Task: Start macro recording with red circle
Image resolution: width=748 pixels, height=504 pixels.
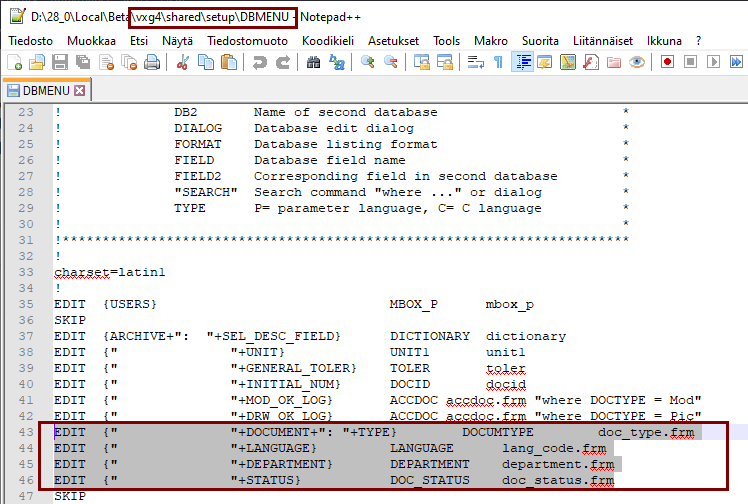Action: [666, 62]
